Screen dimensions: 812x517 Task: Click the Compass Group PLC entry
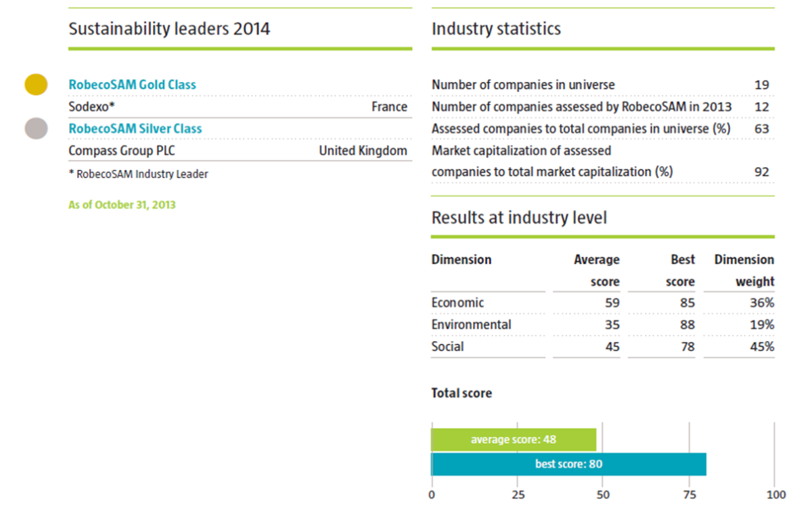[x=122, y=150]
